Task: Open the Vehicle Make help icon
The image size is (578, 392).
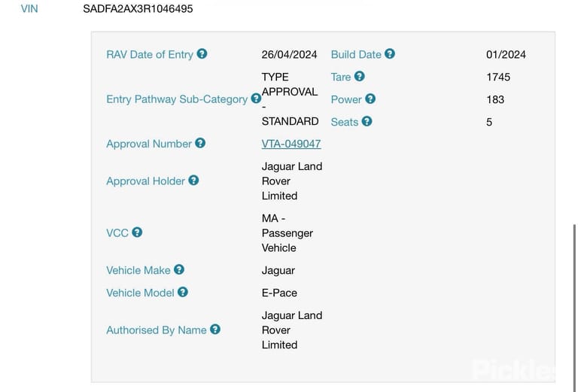Action: pyautogui.click(x=179, y=269)
